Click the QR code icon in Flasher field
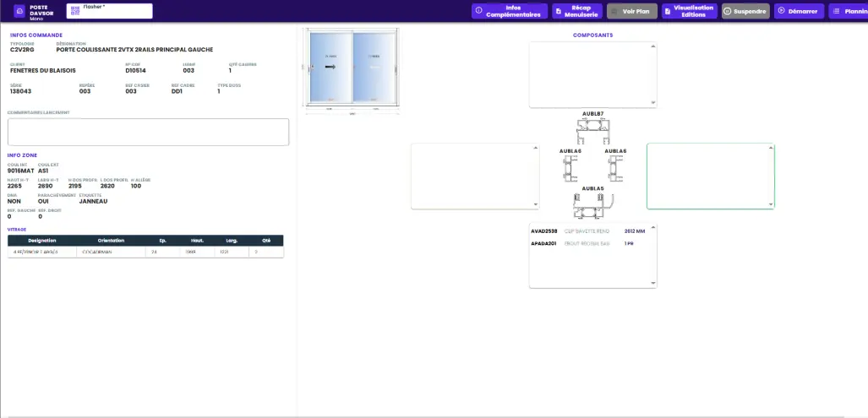868x418 pixels. tap(74, 11)
